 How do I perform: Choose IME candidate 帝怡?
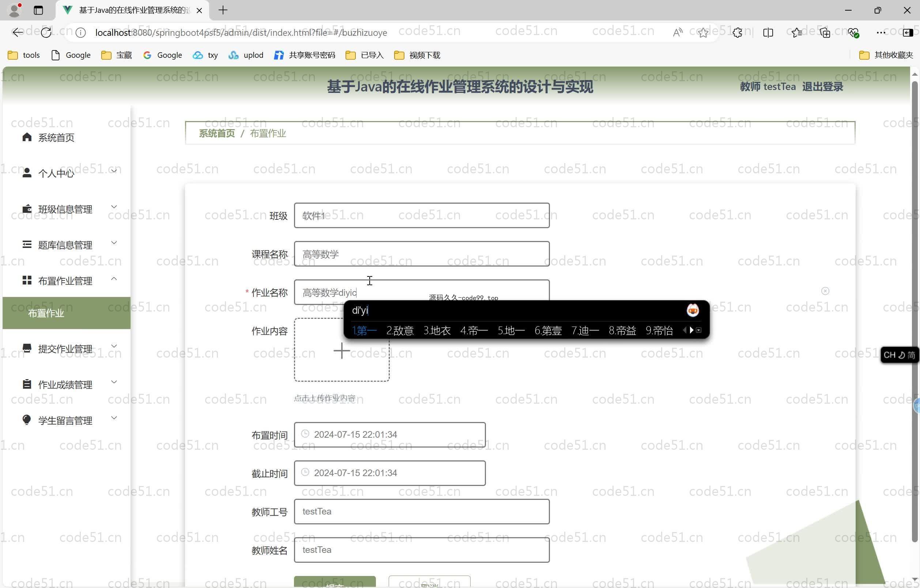click(659, 331)
